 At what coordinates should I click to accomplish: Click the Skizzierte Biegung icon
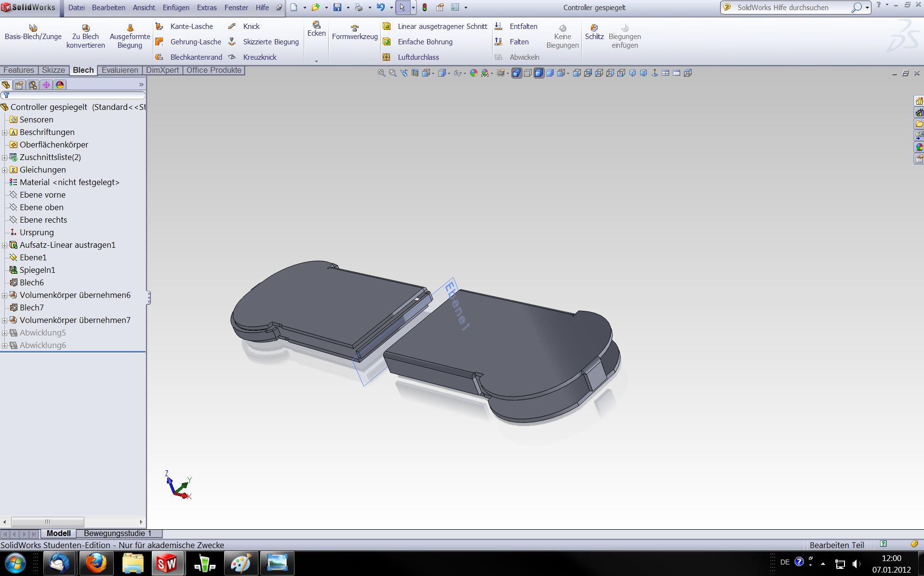tap(232, 42)
